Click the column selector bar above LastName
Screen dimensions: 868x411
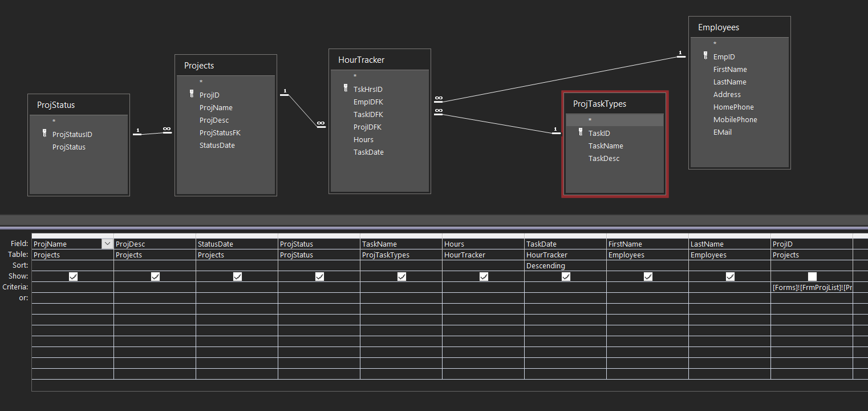[x=730, y=236]
